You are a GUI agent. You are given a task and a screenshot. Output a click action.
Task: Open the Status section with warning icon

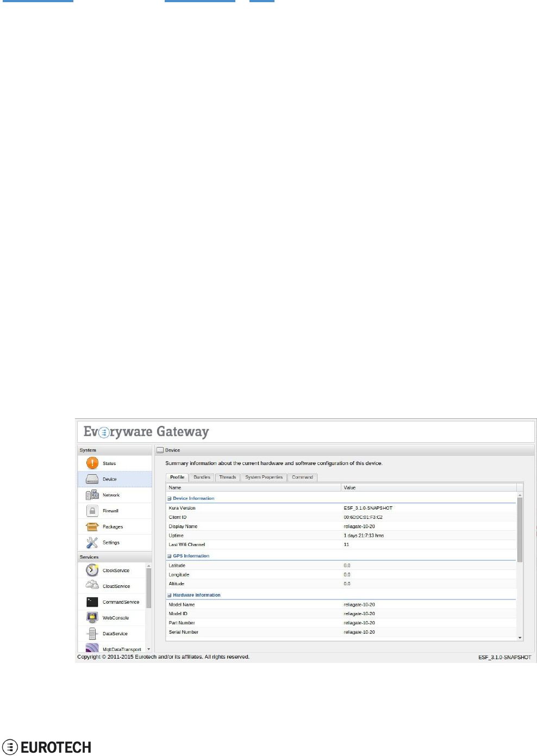[115, 463]
